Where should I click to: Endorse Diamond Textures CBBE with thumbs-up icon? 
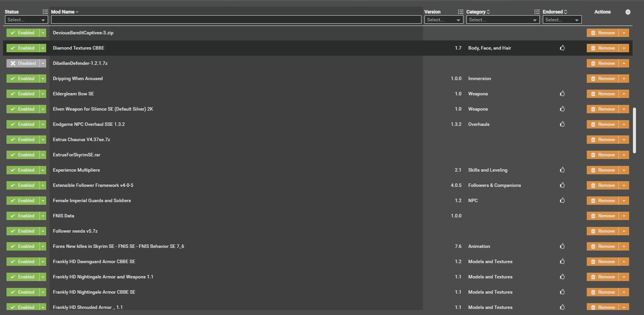(x=562, y=48)
